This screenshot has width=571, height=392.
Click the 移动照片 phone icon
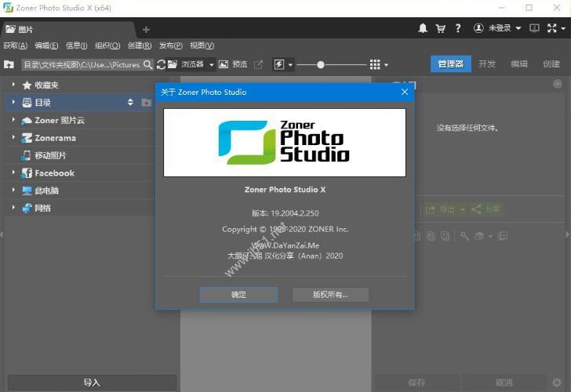tap(25, 155)
